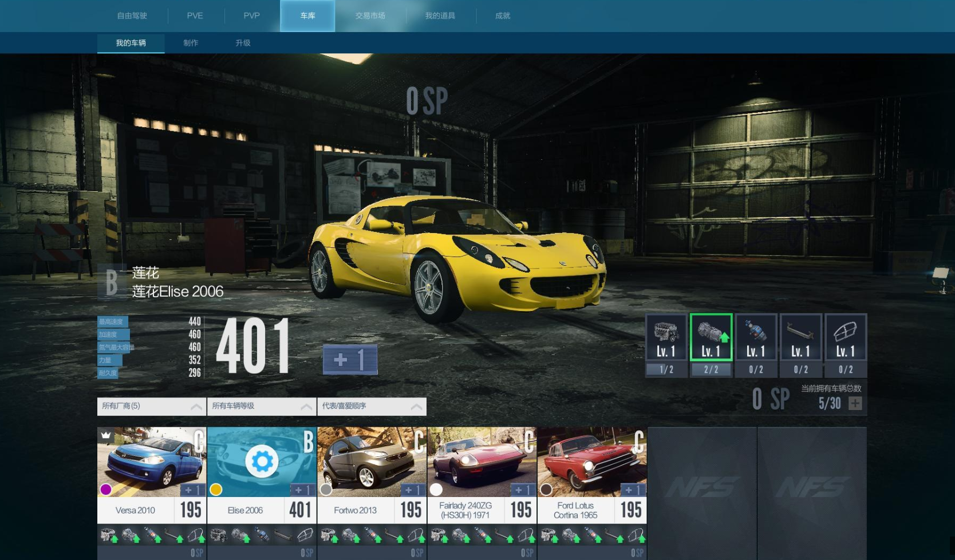Click the engine icon under Ford Lotus Cortina

pos(549,535)
